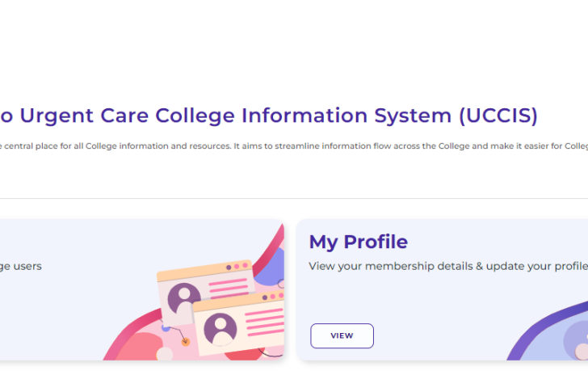Click the white circle at illustration bottom
Viewport: 588px width, 392px height.
click(x=165, y=354)
